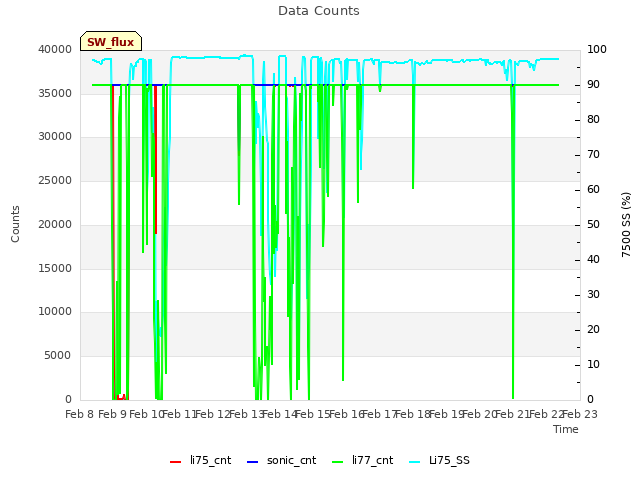Click the 40 tick on right axis
The image size is (640, 480).
[593, 260]
